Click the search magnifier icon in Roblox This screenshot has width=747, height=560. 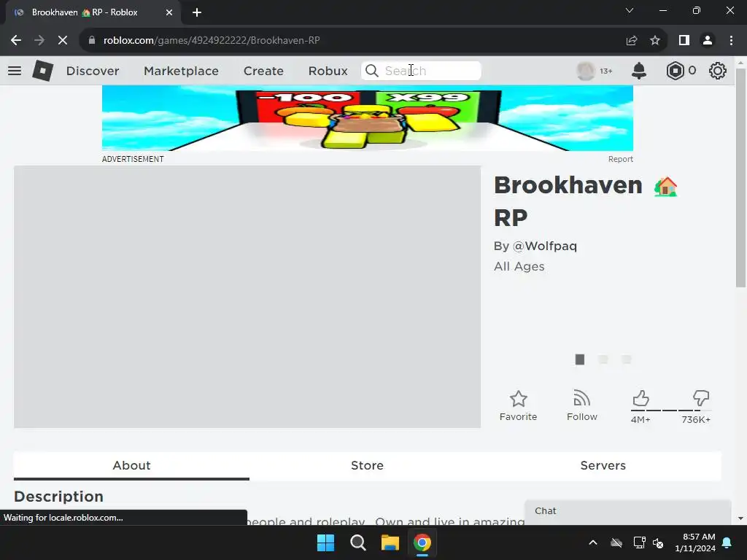pyautogui.click(x=371, y=71)
